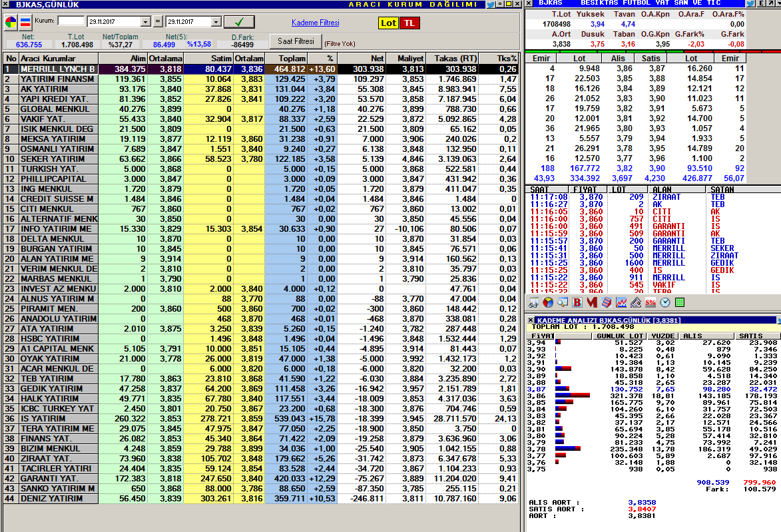Open the line chart icon

click(x=621, y=302)
